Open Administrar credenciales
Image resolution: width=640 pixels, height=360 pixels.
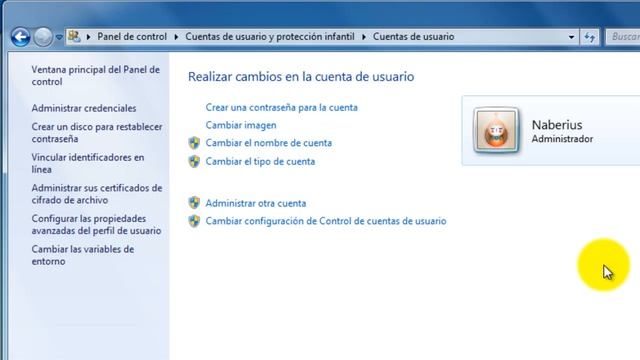tap(84, 108)
